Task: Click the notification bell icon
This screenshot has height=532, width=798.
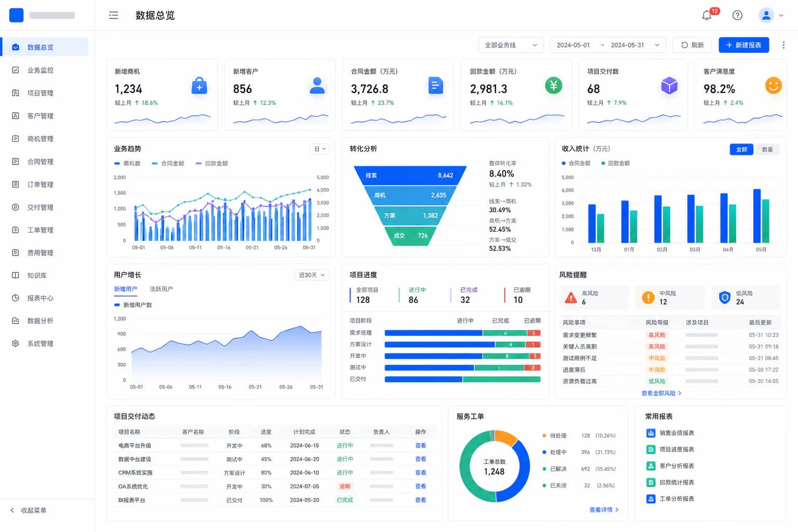Action: tap(707, 16)
